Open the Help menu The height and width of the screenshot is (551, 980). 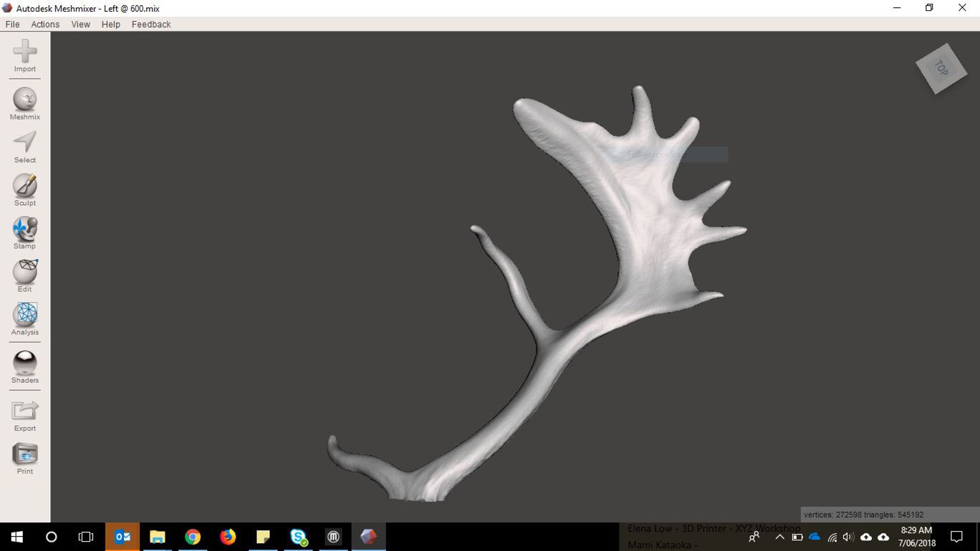click(111, 24)
